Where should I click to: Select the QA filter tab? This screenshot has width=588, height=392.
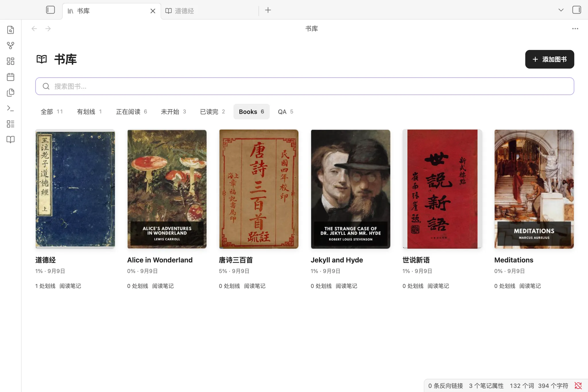[285, 112]
